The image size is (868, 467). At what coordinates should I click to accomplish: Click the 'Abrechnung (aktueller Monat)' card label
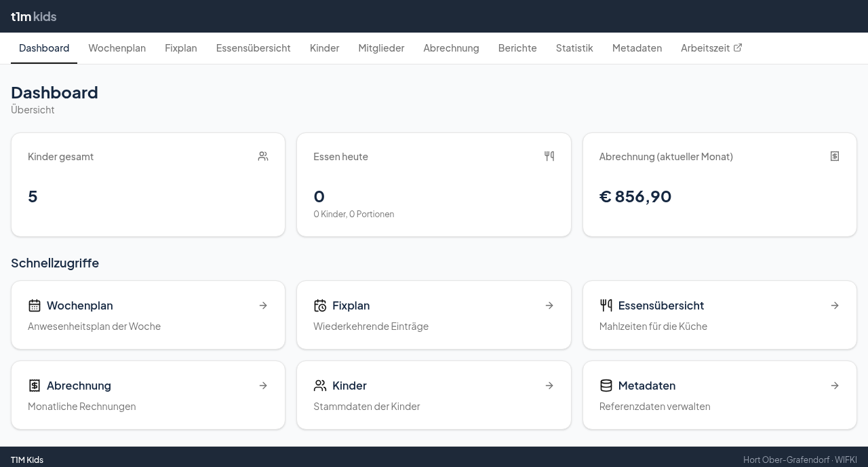[666, 156]
